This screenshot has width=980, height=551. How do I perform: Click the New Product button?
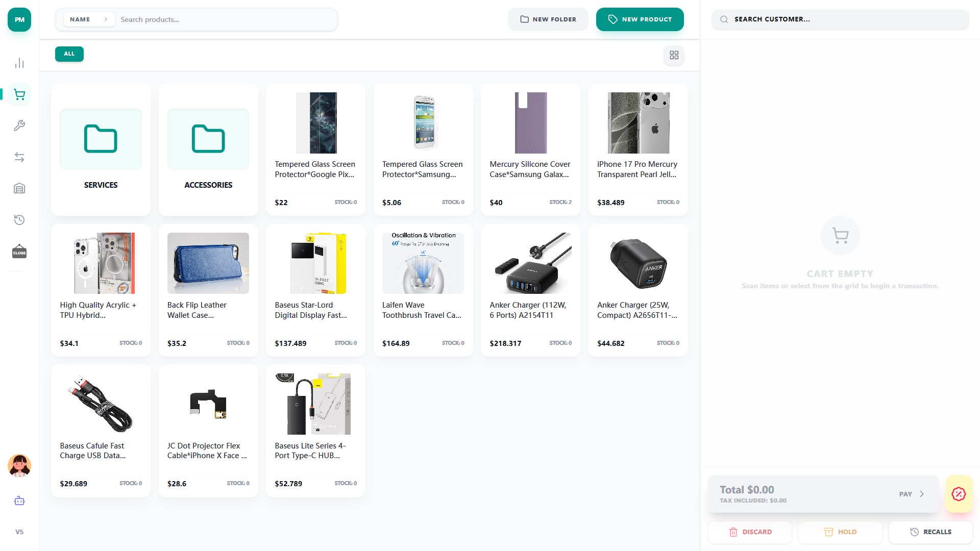[x=640, y=19]
